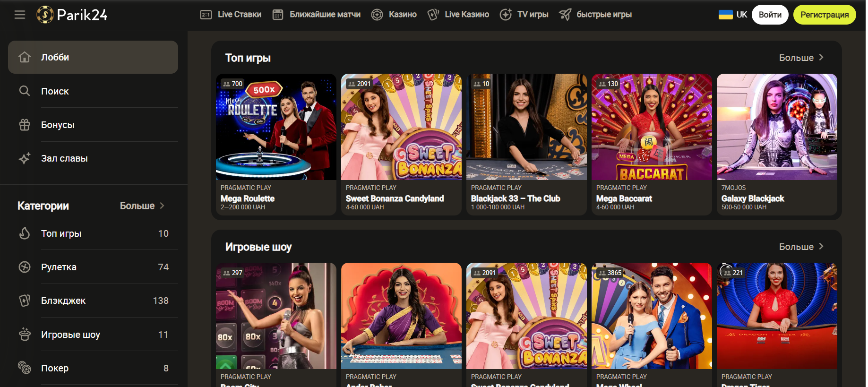The image size is (868, 387).
Task: Expand Игровые шоу section via Больше
Action: [801, 247]
